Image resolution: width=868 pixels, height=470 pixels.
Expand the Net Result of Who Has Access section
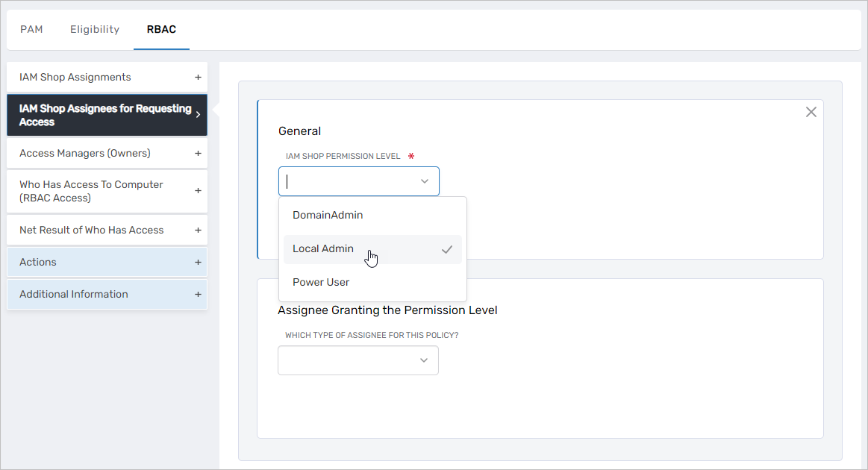198,230
